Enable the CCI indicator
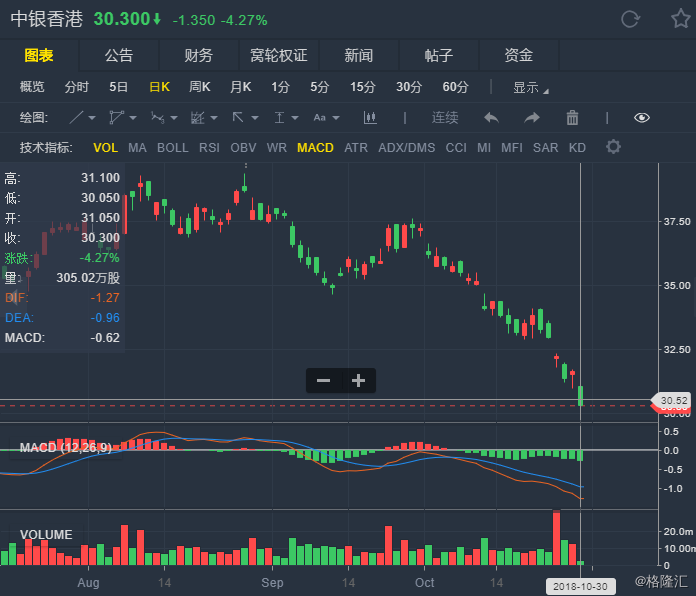Screen dimensions: 696x596 456,148
